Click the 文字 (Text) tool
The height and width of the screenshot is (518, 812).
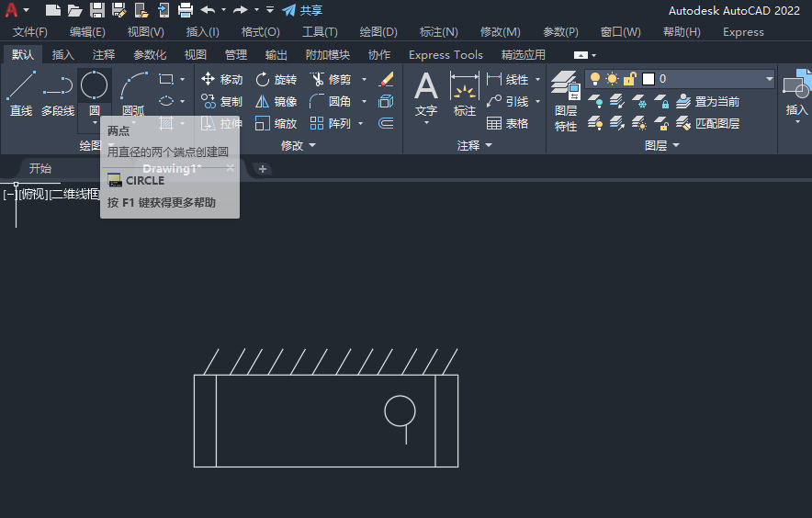(426, 95)
